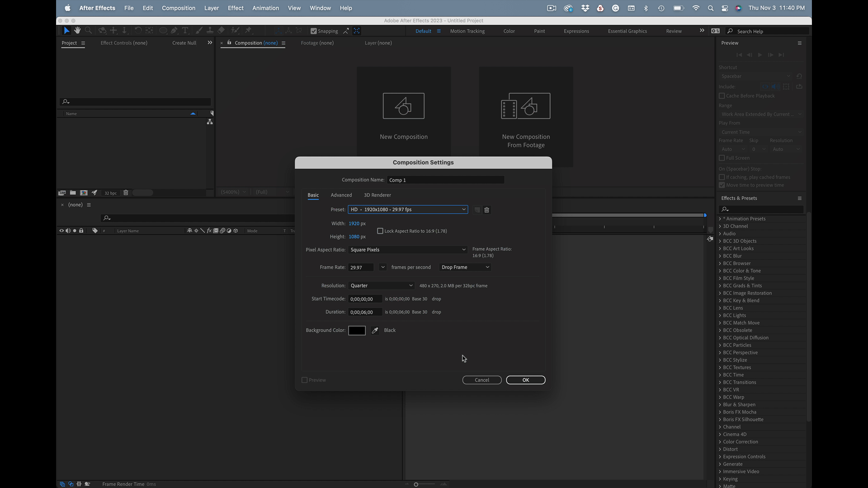Open the Preset dropdown
The height and width of the screenshot is (488, 868).
pyautogui.click(x=408, y=210)
